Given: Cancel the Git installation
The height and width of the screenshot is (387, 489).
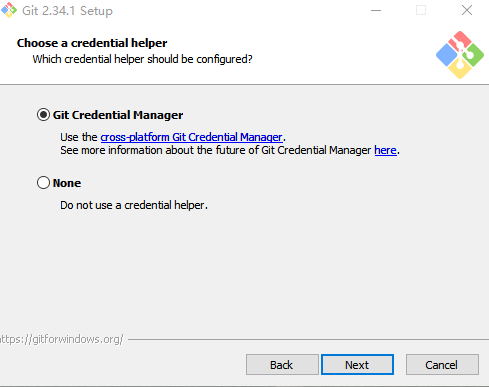Looking at the screenshot, I should click(442, 365).
